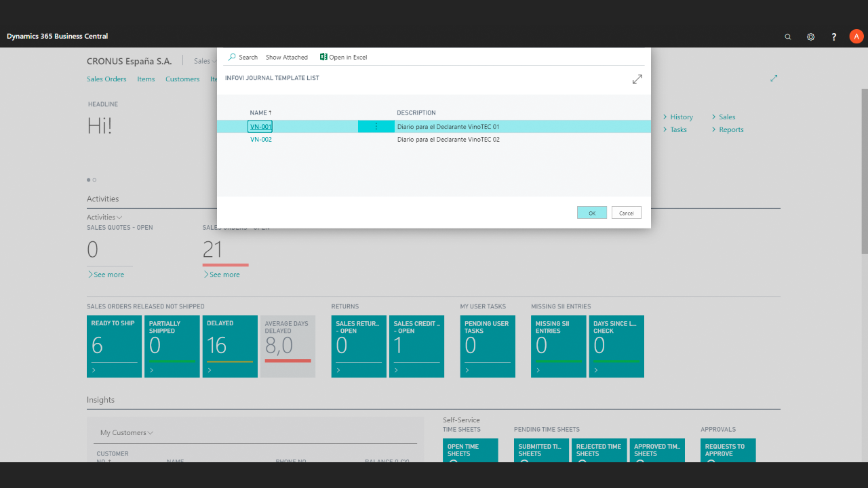The image size is (868, 488).
Task: Open the user account avatar A
Action: [x=856, y=37]
